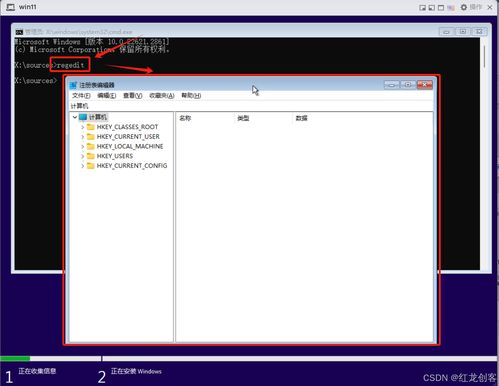Open the 编辑(E) menu
Image resolution: width=499 pixels, height=386 pixels.
(107, 96)
